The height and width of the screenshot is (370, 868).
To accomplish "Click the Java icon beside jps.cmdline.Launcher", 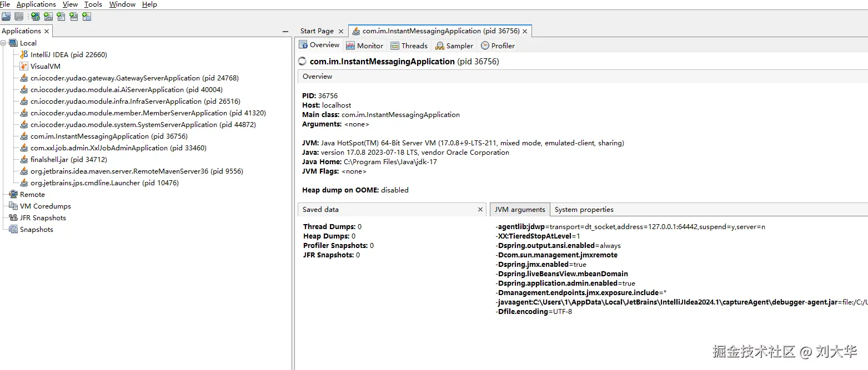I will click(24, 183).
